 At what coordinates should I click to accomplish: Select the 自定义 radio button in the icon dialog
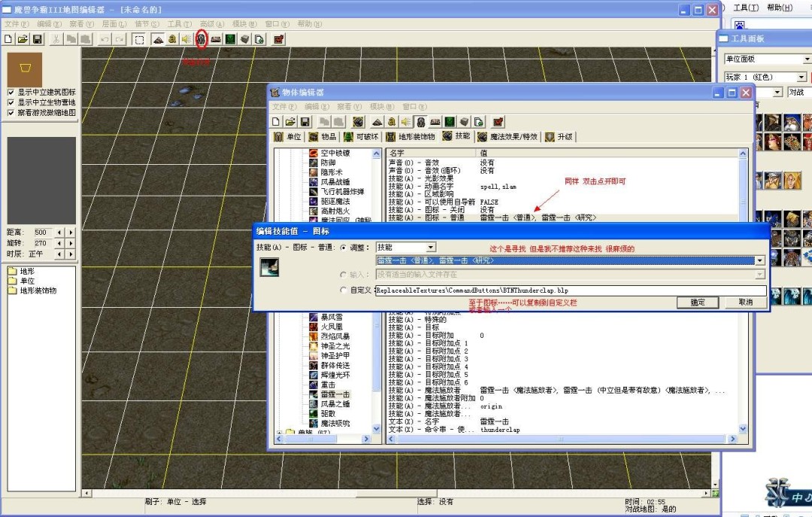point(344,290)
